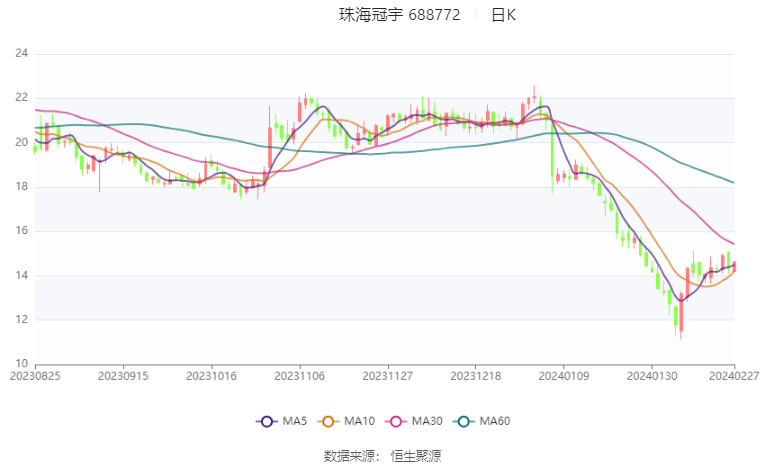The height and width of the screenshot is (465, 765).
Task: Click x-axis date label 20240130
Action: (652, 376)
